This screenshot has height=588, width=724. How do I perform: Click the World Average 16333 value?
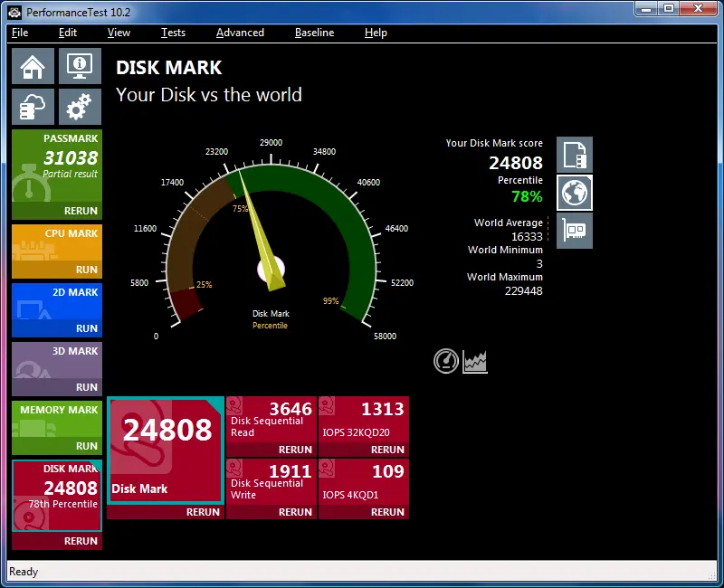527,237
